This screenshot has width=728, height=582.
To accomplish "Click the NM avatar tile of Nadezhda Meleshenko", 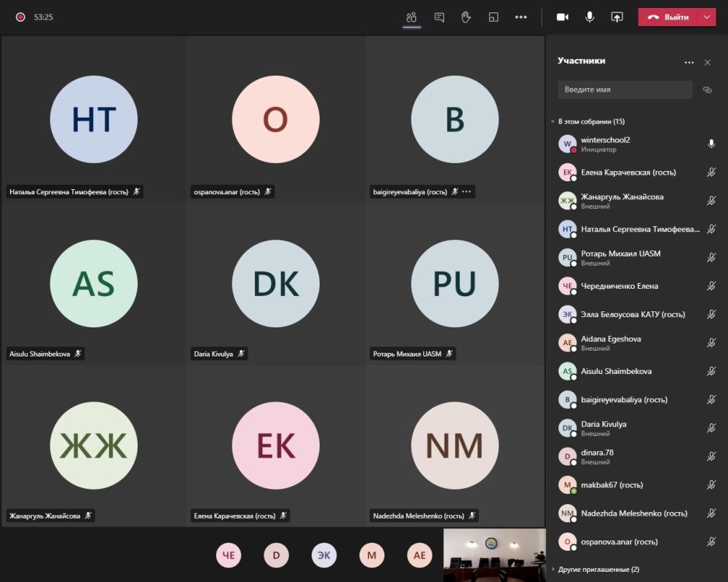I will click(455, 445).
